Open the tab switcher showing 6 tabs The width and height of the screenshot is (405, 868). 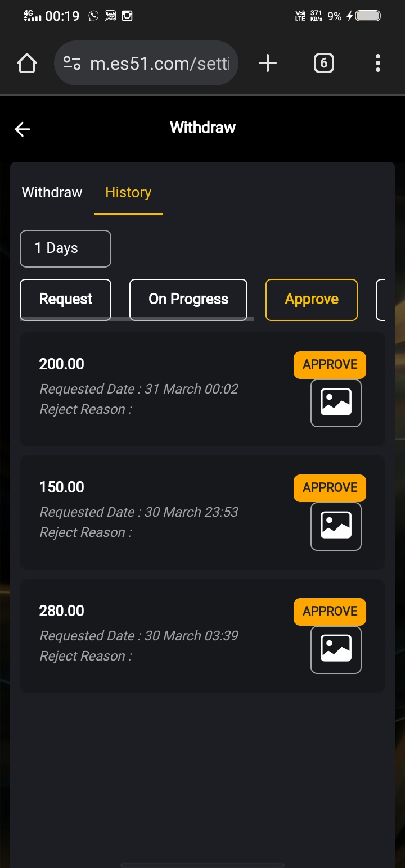point(323,64)
